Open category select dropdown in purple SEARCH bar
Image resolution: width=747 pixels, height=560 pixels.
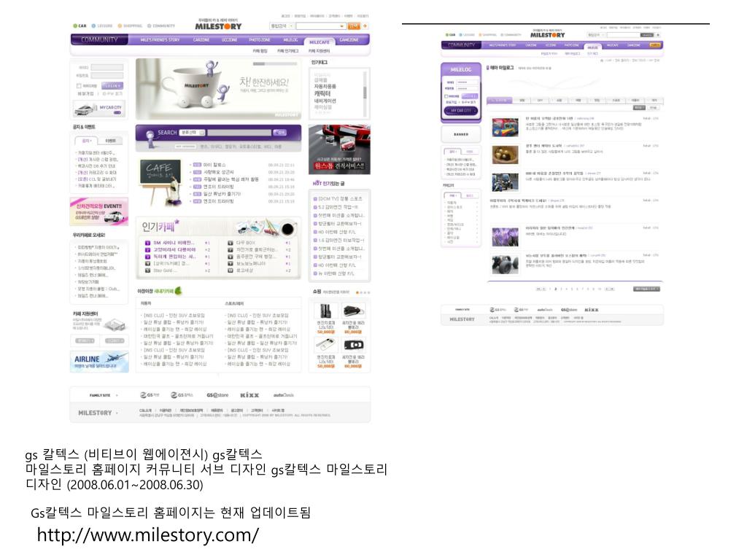pyautogui.click(x=192, y=133)
